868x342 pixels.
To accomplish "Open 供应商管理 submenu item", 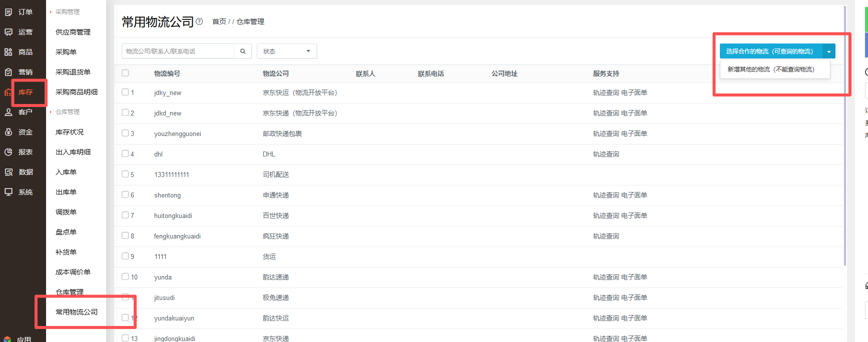I will (x=73, y=32).
